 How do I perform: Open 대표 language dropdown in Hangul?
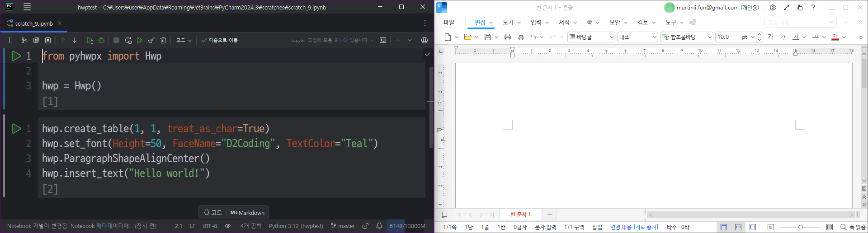(x=637, y=37)
